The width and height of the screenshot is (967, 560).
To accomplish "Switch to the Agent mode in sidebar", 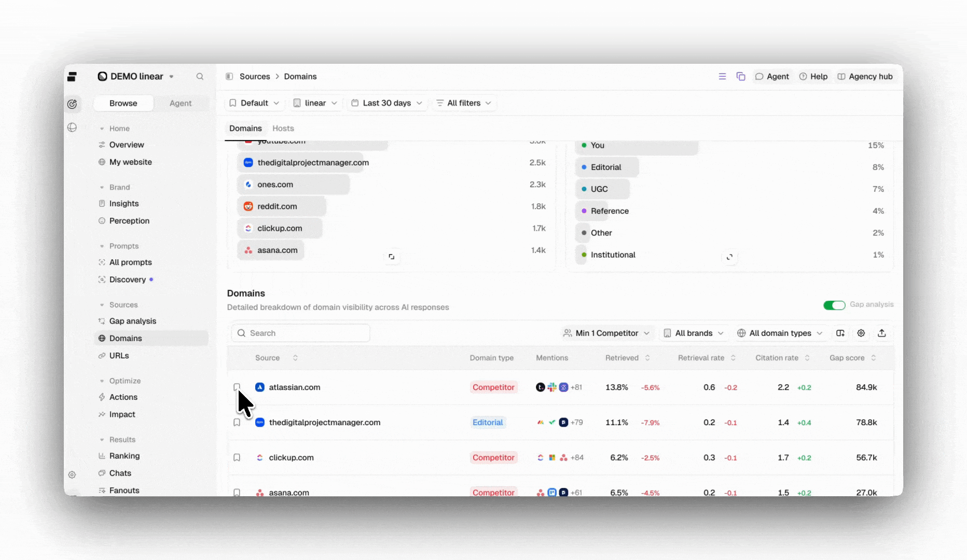I will 181,103.
